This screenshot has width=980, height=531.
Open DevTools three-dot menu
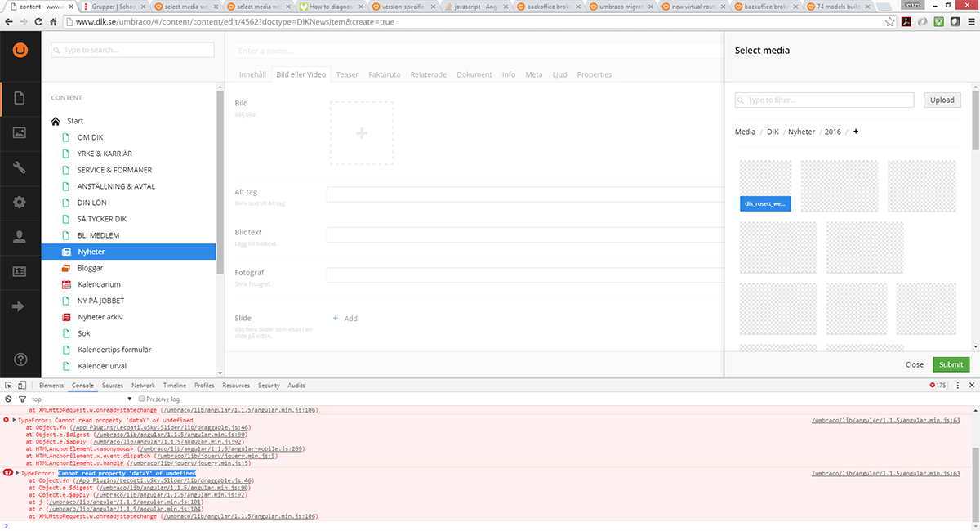coord(956,385)
